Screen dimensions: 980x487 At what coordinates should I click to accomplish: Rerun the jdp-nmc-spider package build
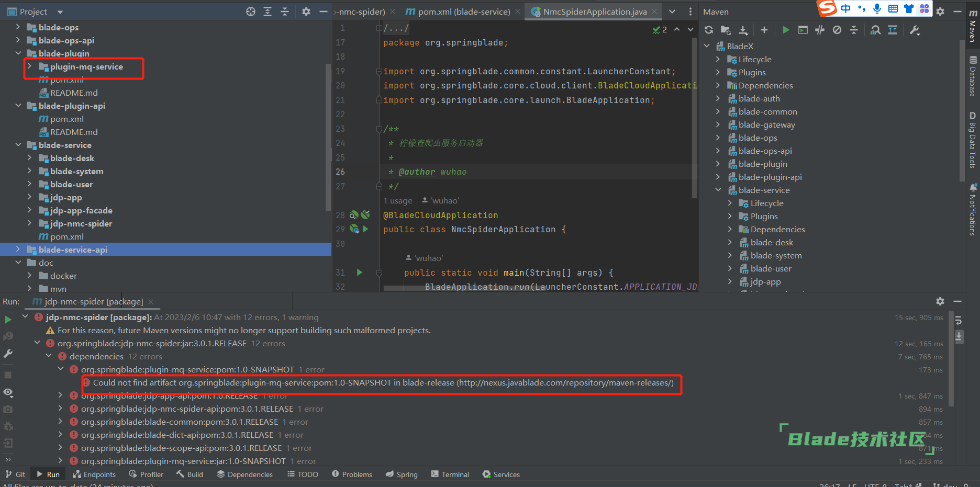click(x=8, y=319)
